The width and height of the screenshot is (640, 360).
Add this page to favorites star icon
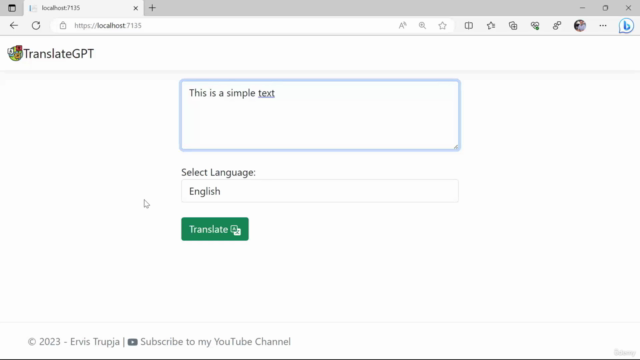[x=442, y=25]
